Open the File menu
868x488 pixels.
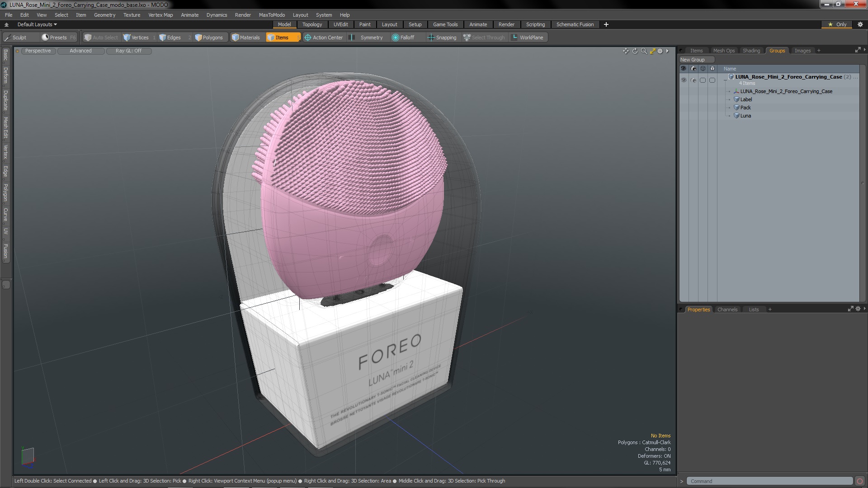click(9, 15)
